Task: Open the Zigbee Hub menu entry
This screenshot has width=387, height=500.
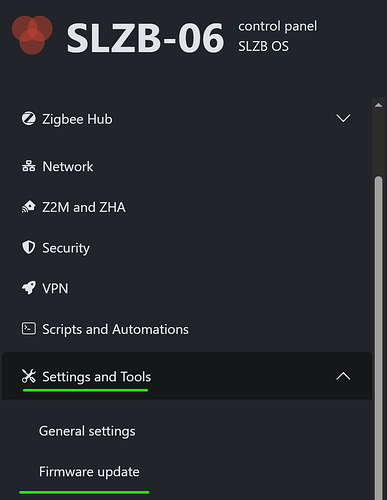Action: click(187, 119)
